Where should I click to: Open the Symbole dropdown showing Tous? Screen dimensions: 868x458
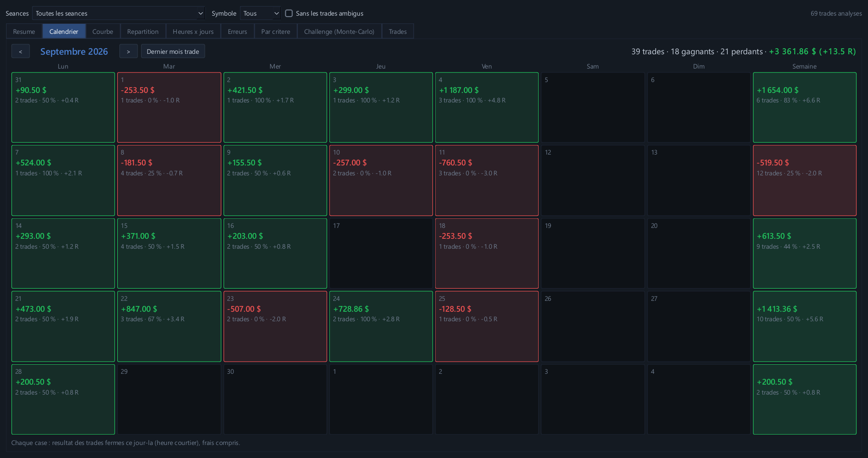[260, 13]
